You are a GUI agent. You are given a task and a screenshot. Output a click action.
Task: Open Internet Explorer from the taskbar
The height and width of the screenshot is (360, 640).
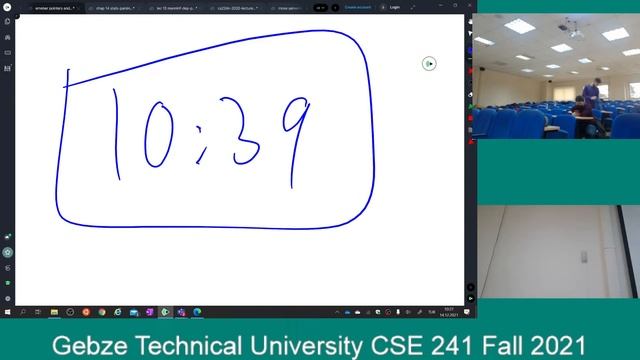(x=118, y=312)
